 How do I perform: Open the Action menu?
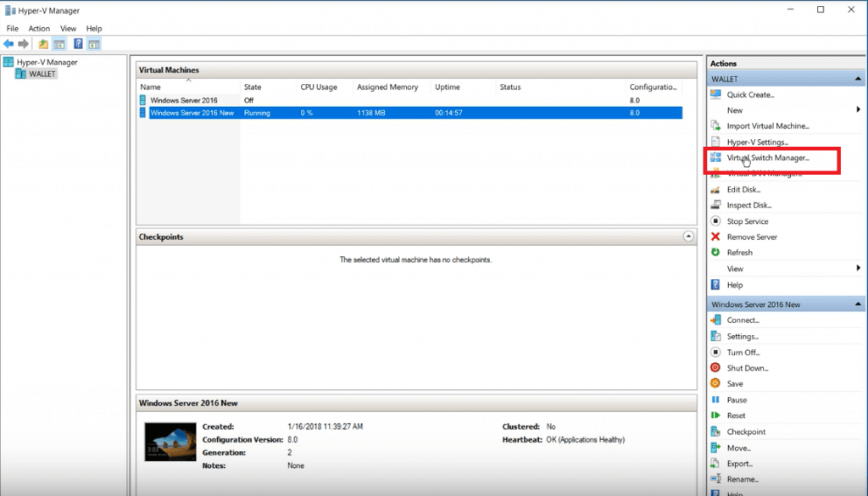point(39,28)
